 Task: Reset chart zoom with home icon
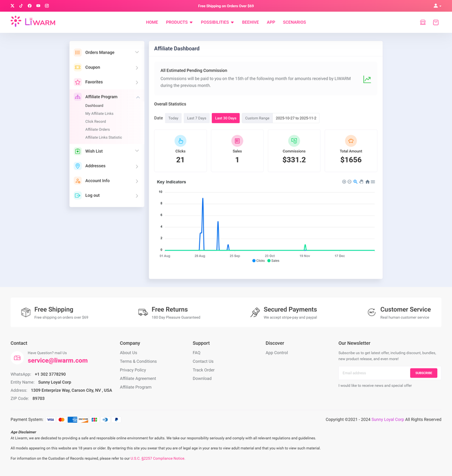point(367,182)
